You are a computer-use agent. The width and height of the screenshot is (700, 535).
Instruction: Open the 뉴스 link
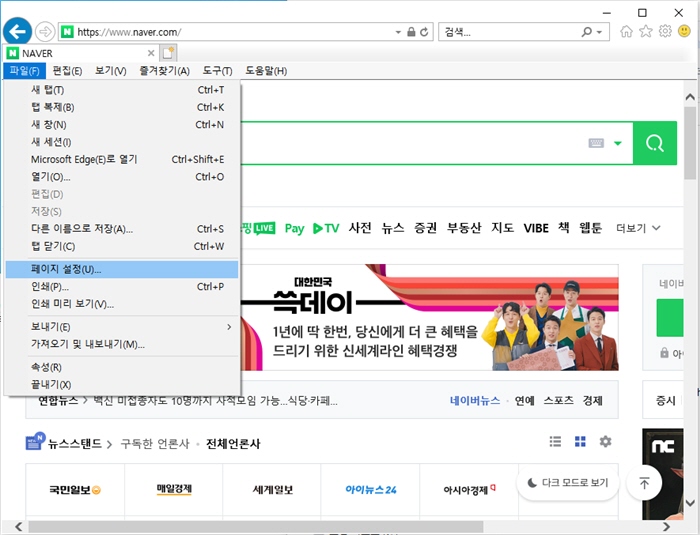(x=393, y=228)
